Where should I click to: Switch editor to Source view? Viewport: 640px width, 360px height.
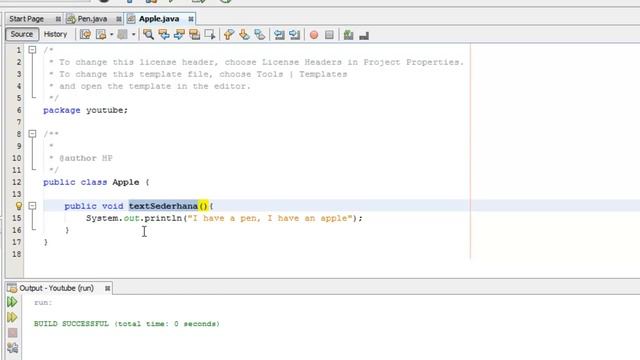pyautogui.click(x=22, y=34)
